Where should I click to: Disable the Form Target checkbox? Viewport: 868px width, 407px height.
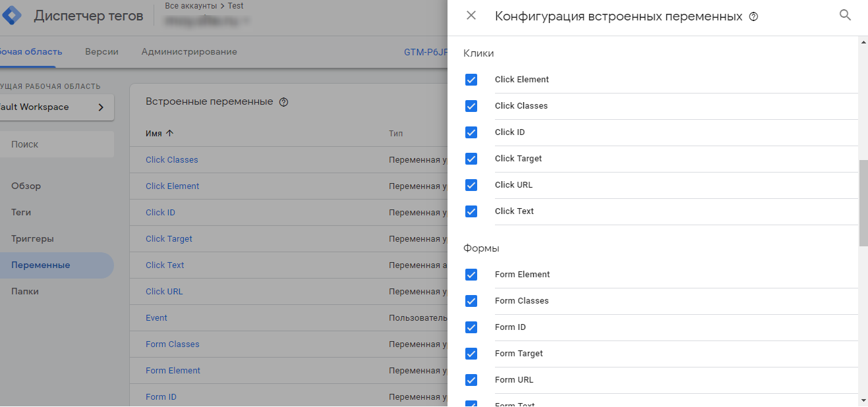471,354
